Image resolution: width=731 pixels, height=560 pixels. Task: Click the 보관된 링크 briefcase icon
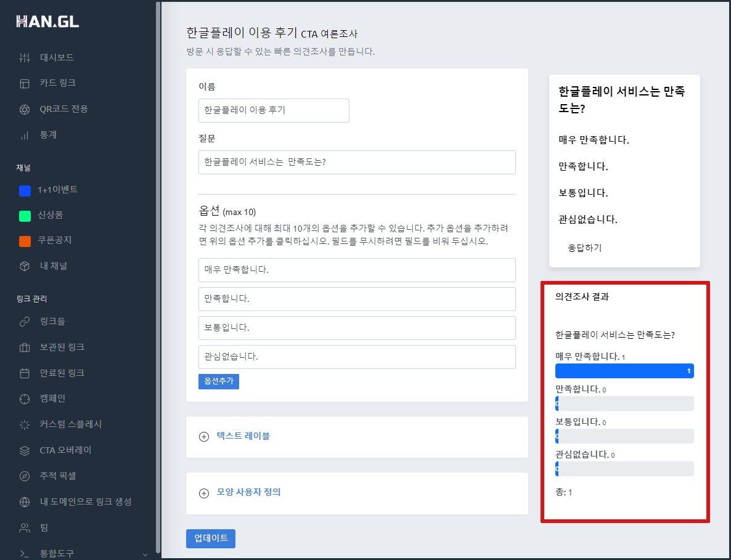tap(25, 347)
